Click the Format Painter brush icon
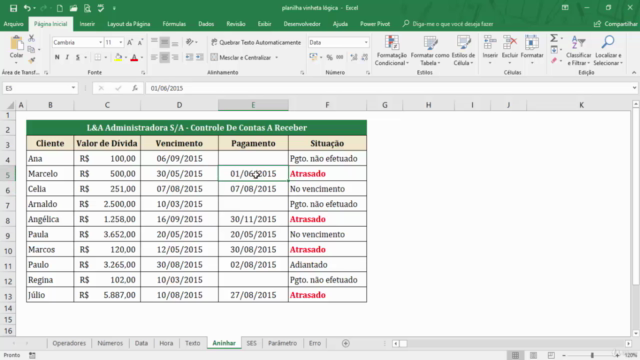Viewport: 640px width, 360px height. [x=31, y=60]
